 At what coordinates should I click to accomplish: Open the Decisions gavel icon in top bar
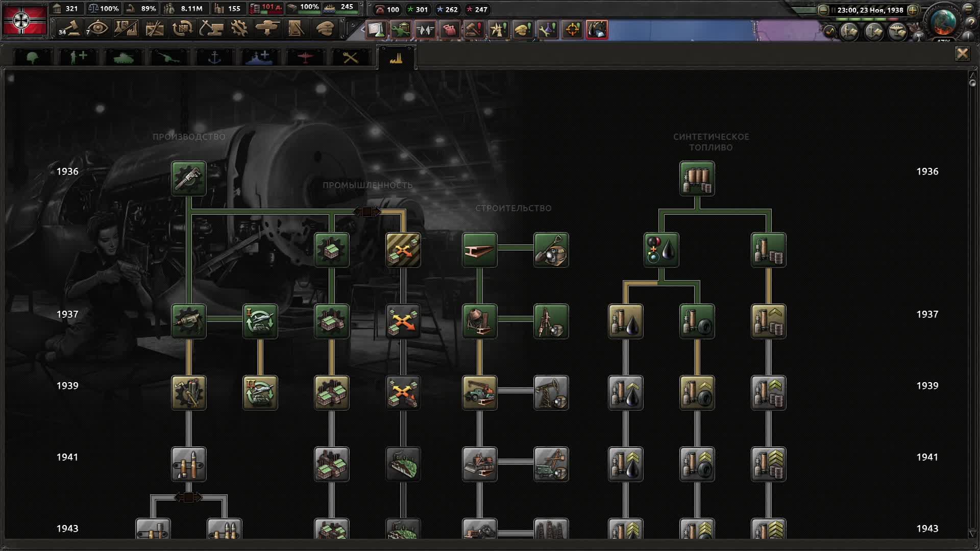pyautogui.click(x=70, y=29)
